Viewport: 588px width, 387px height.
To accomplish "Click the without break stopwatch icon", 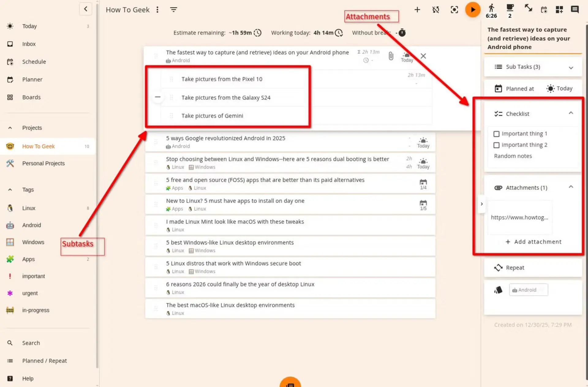I will pos(402,32).
